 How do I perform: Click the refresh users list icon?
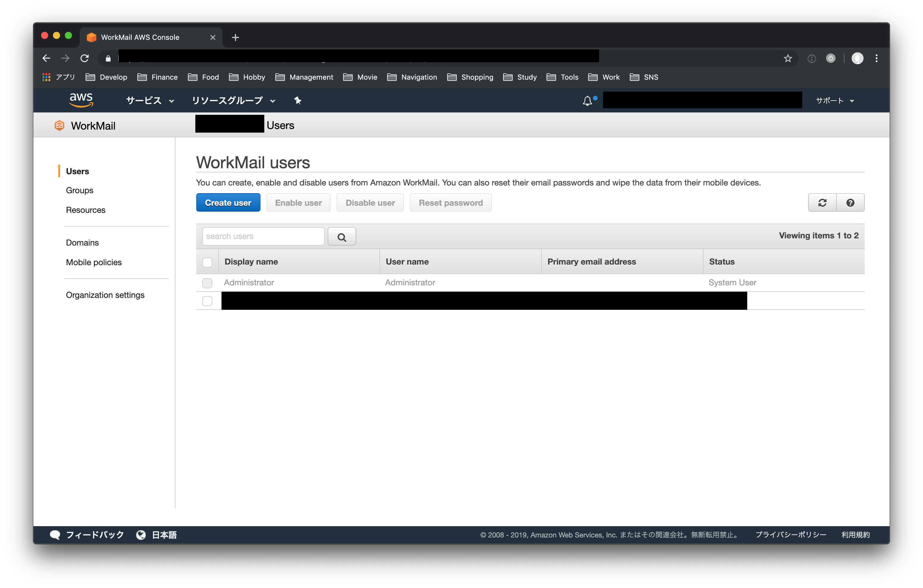(x=822, y=203)
